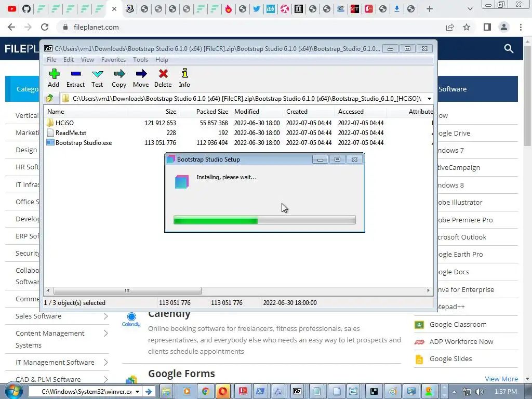Close the current browser tab
This screenshot has height=399, width=532.
(x=114, y=9)
